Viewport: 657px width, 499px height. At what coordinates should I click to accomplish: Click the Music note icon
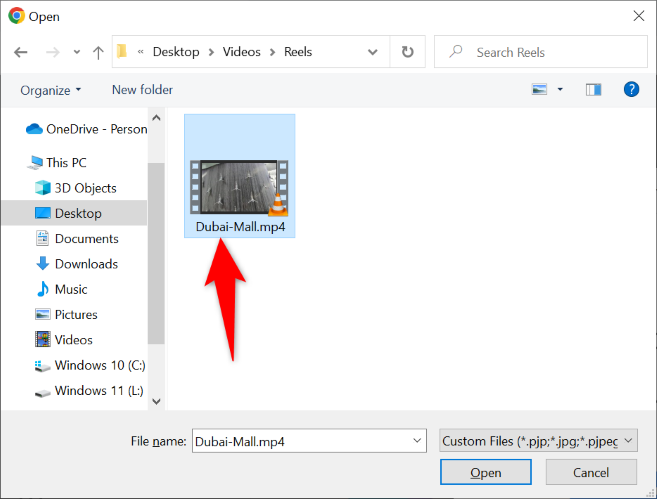point(43,289)
